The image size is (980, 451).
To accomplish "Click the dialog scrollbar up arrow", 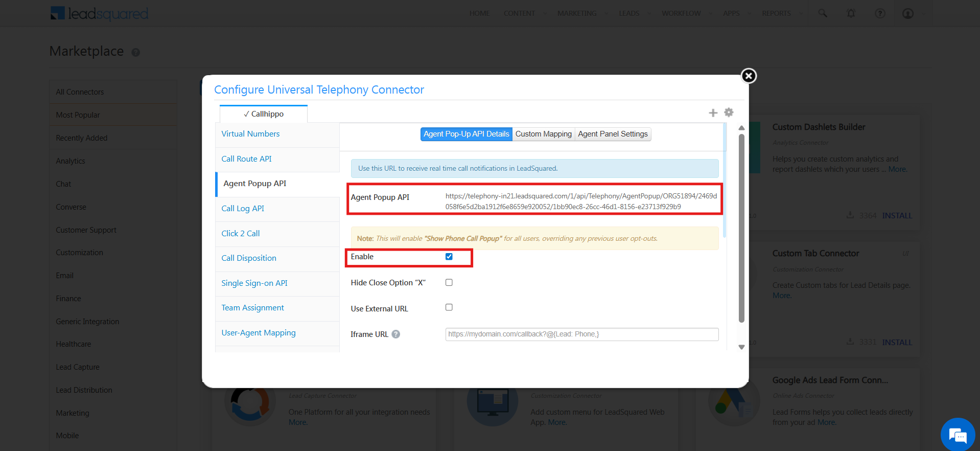I will [x=741, y=128].
